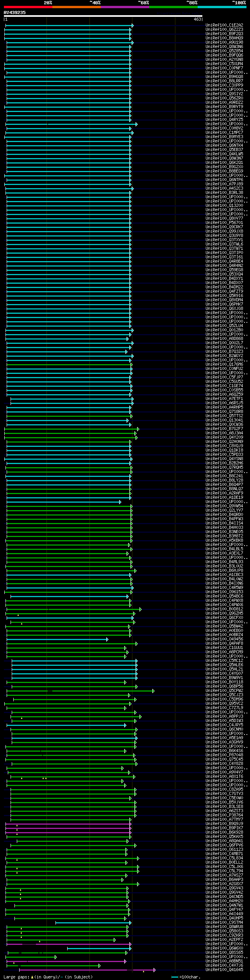Select label UniRef100_Q4Y209

pyautogui.click(x=224, y=438)
